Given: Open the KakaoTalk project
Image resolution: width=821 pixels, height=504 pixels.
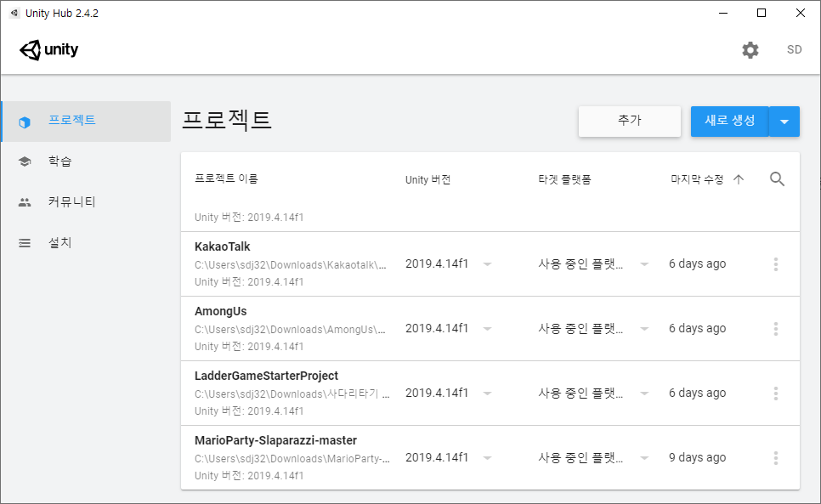Looking at the screenshot, I should (x=223, y=246).
